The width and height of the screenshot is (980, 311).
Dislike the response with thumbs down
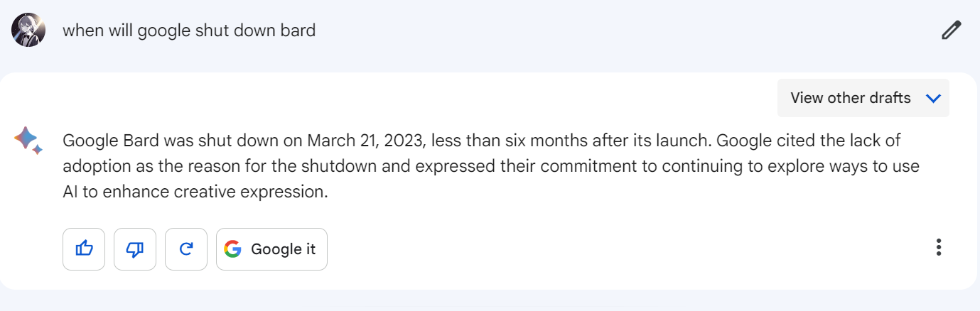135,249
